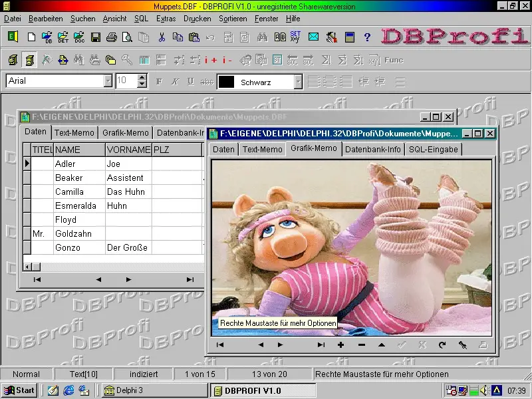The width and height of the screenshot is (532, 399).
Task: Decrease font size with down stepper
Action: 142,84
